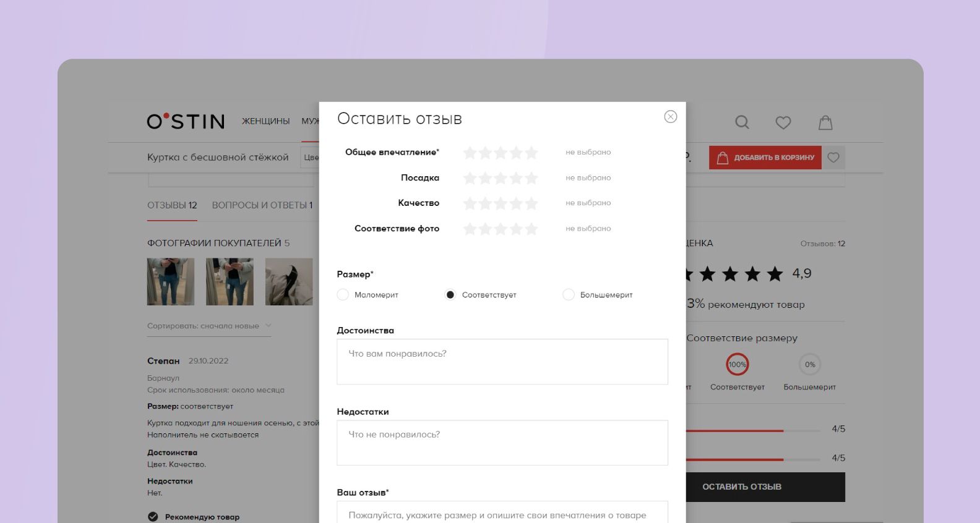Set Посадка rating to three stars

pos(501,178)
